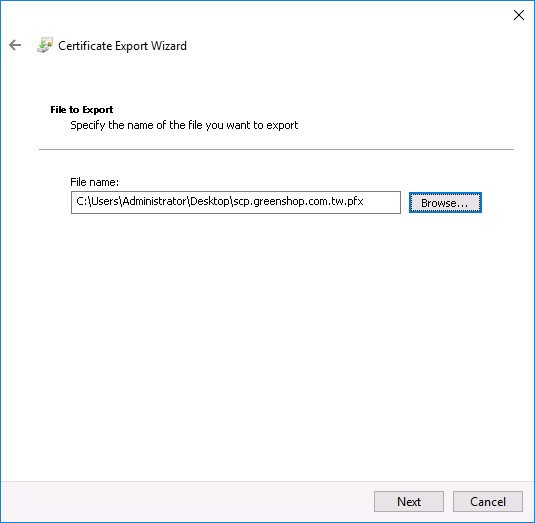Click the "Specify the name of the file" description

[x=184, y=125]
